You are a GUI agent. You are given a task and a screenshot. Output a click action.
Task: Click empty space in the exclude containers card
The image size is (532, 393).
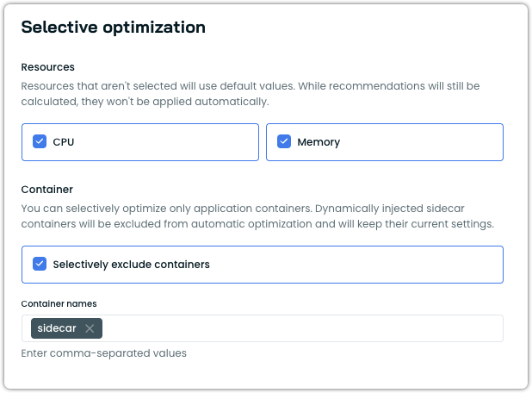(362, 265)
